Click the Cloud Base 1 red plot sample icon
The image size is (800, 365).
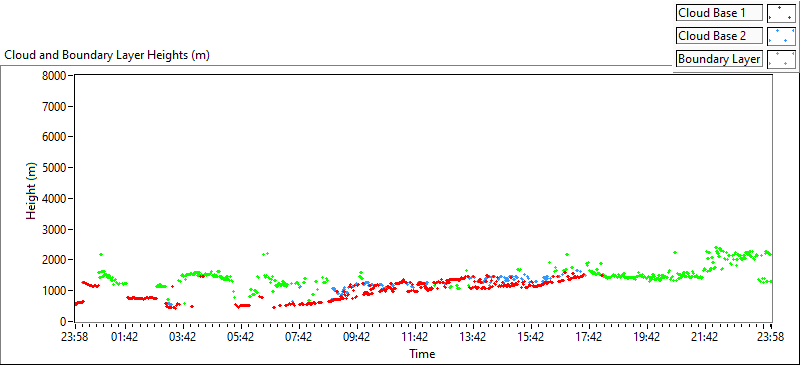click(x=781, y=13)
